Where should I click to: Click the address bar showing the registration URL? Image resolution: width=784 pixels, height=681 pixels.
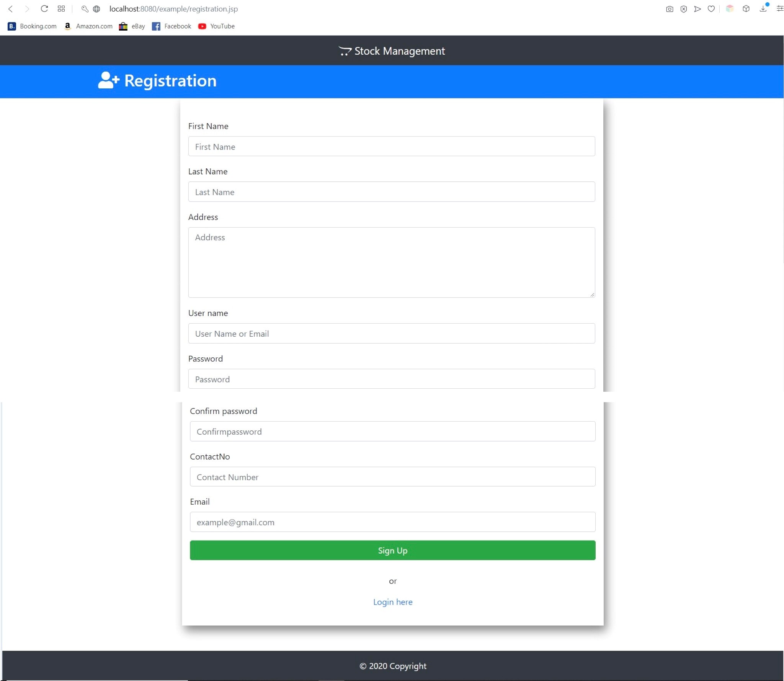pos(173,8)
